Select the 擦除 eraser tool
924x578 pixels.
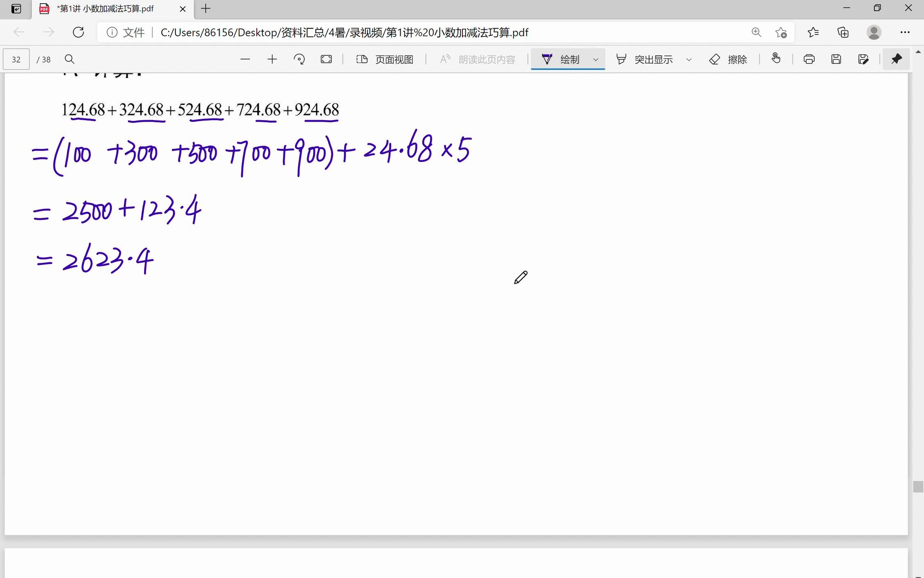pos(728,59)
